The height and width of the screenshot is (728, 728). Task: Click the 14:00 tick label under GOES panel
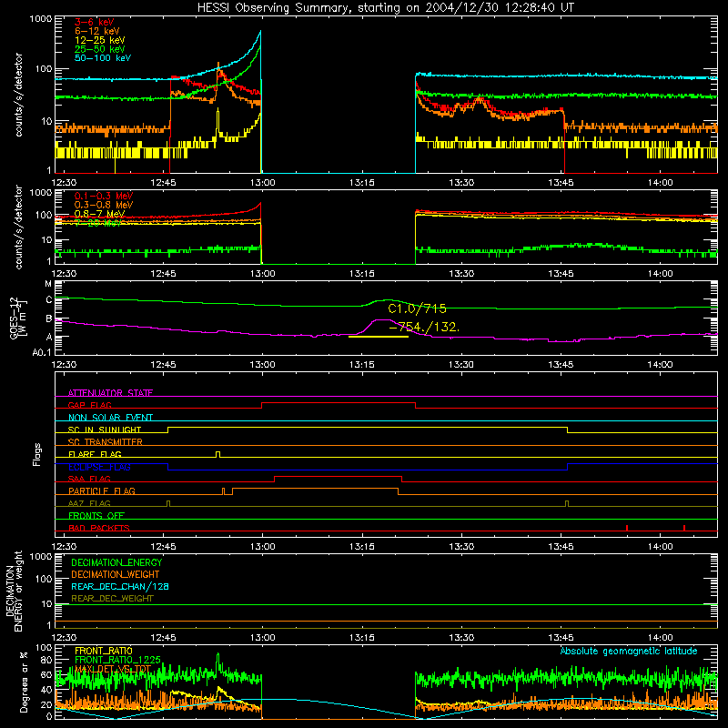click(660, 365)
